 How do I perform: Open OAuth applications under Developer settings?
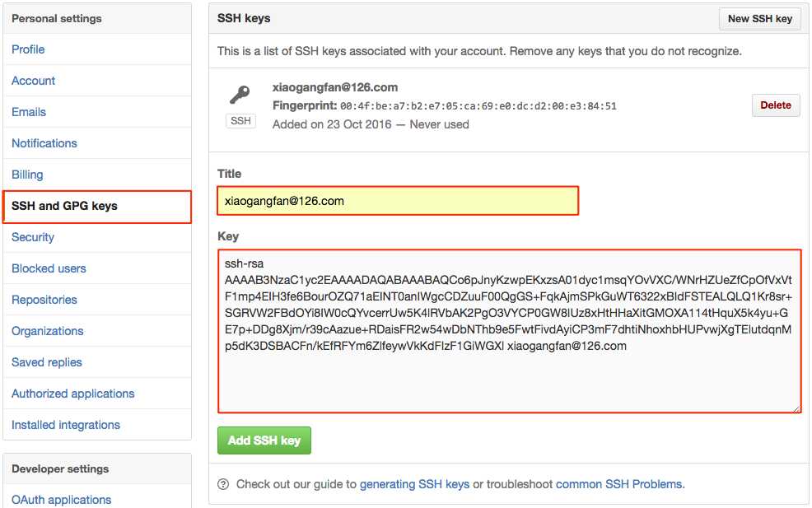coord(61,500)
